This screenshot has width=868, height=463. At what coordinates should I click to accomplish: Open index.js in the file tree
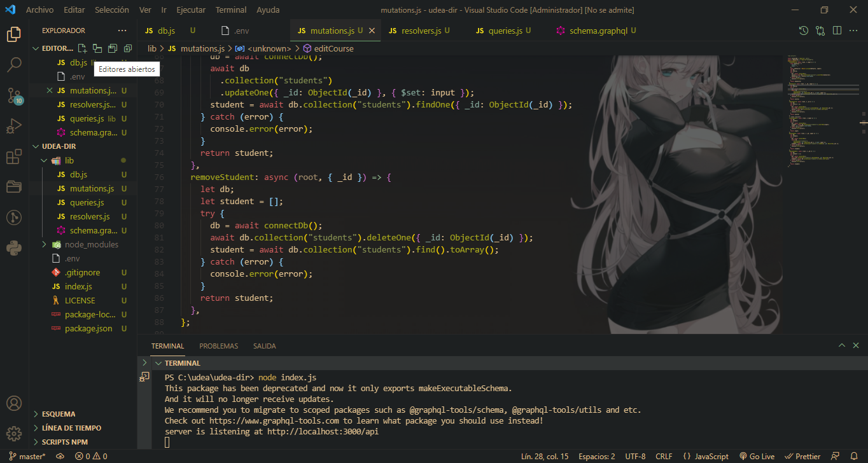click(x=78, y=286)
